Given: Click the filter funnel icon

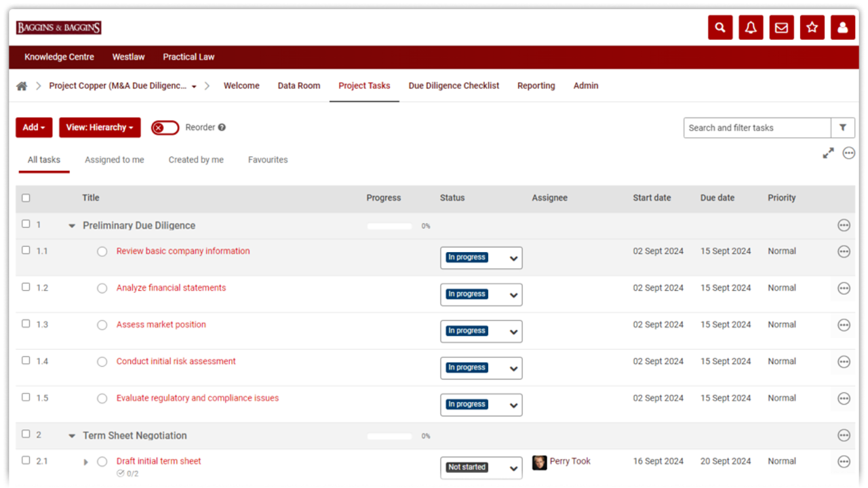Looking at the screenshot, I should coord(842,127).
